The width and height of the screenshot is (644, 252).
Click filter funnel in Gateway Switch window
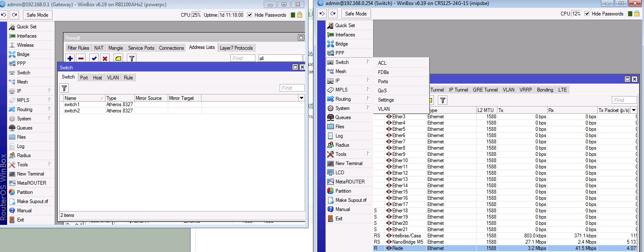click(64, 88)
